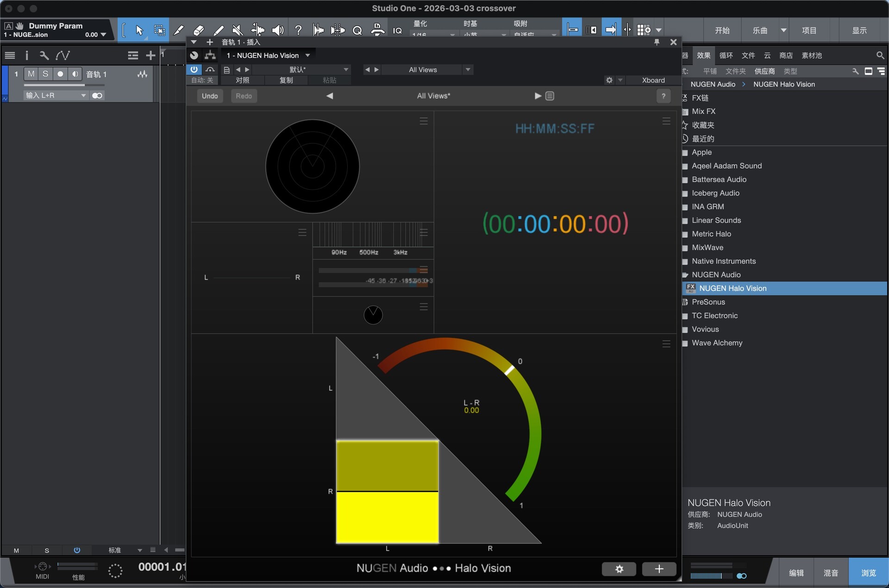The image size is (889, 588).
Task: Solo track 音轨 1
Action: tap(45, 74)
